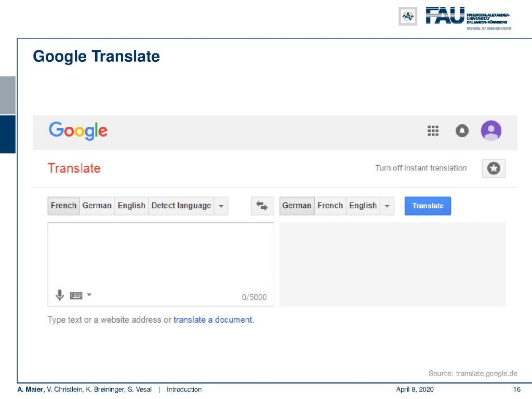Select German as target language
Viewport: 532px width, 399px height.
(x=297, y=206)
